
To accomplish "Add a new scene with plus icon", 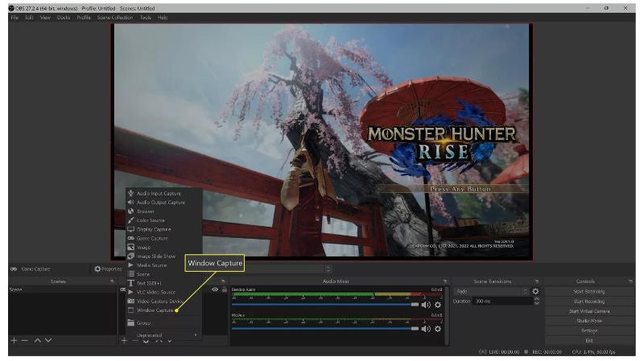I will [x=14, y=340].
